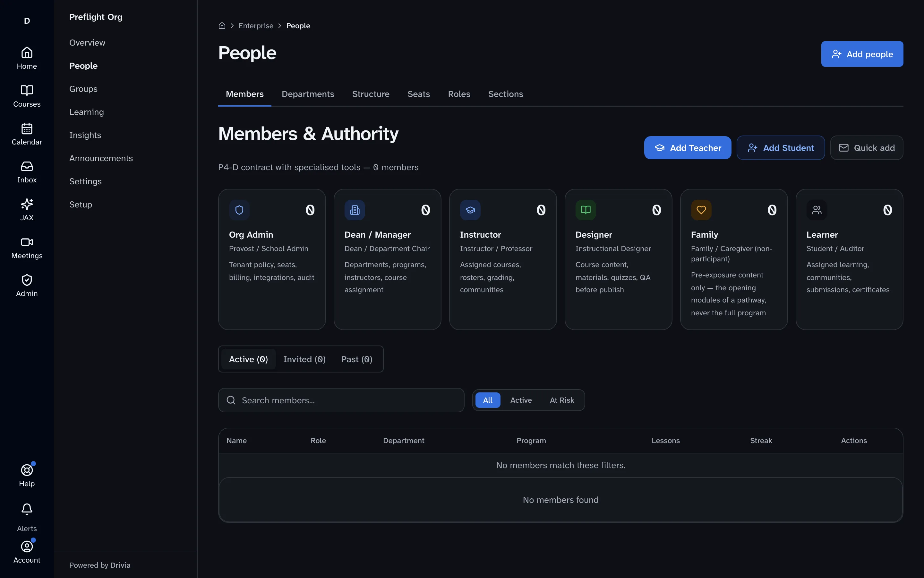924x578 pixels.
Task: Select the Active (0) segment
Action: click(249, 359)
